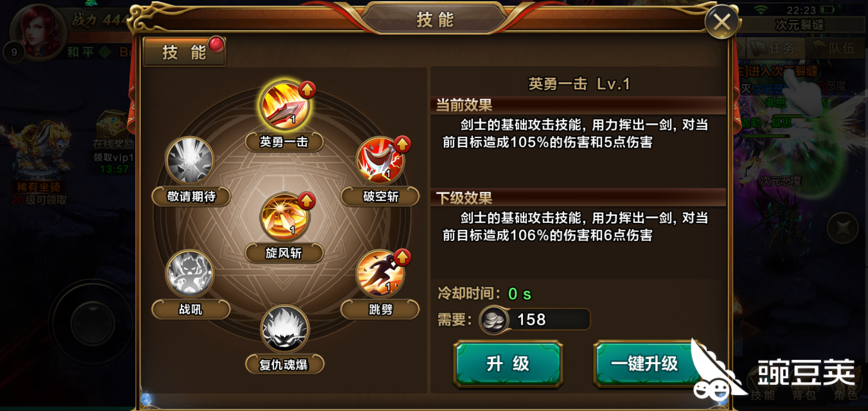Open the 技能 tab with red dot
The width and height of the screenshot is (868, 411).
click(x=184, y=52)
